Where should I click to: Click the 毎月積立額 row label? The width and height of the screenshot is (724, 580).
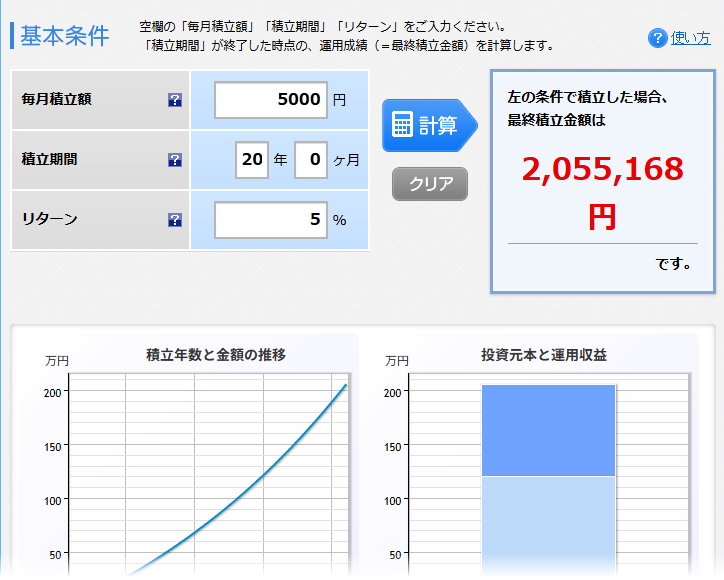56,100
